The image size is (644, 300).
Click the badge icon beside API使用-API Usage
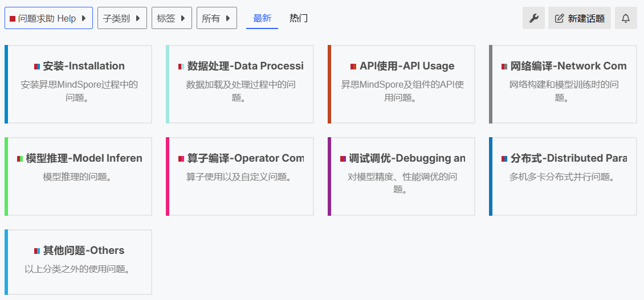tap(353, 67)
